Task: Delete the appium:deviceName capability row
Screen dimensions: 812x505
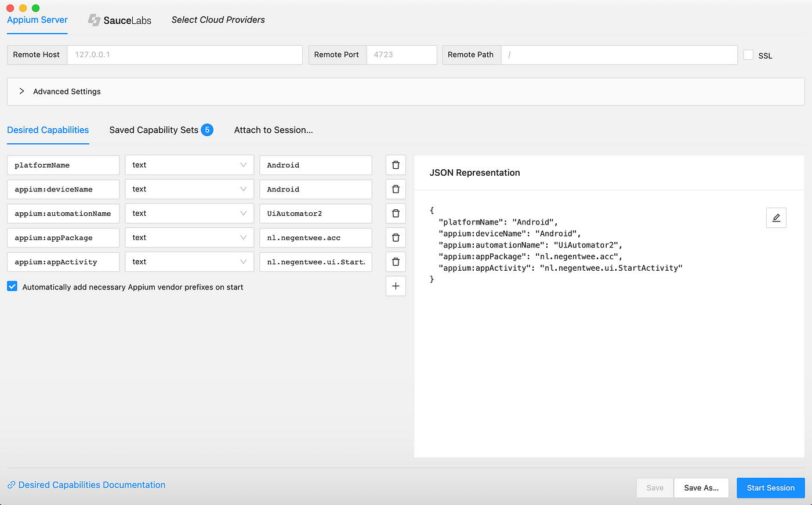Action: tap(396, 189)
